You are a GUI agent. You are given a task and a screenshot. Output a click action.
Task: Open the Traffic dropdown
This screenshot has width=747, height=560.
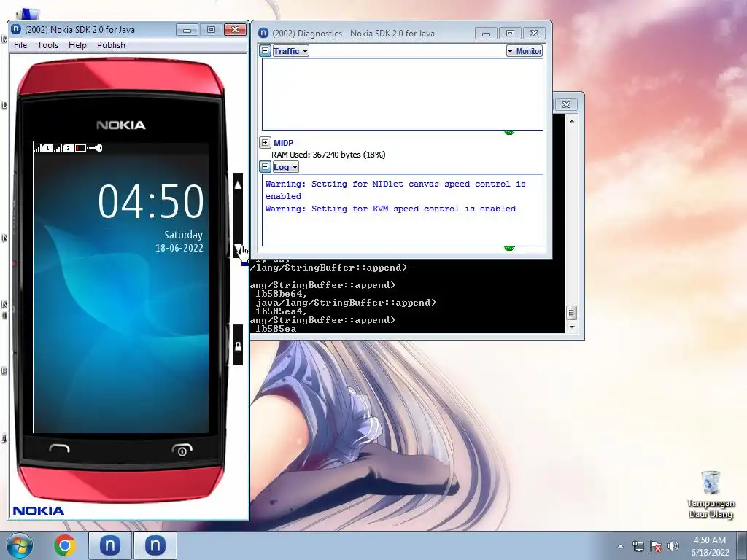coord(290,51)
